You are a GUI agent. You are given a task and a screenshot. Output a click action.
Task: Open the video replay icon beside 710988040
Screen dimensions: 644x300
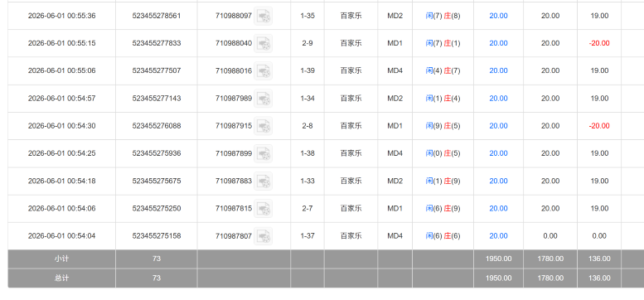(x=263, y=43)
